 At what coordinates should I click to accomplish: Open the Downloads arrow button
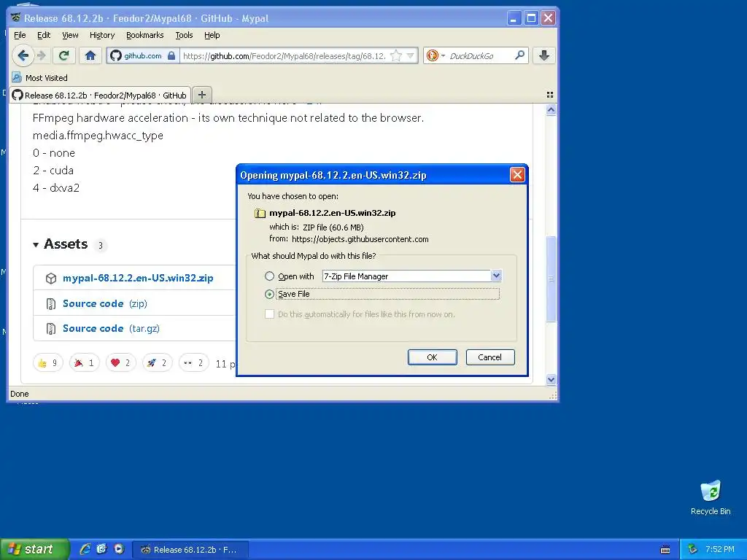[x=544, y=55]
